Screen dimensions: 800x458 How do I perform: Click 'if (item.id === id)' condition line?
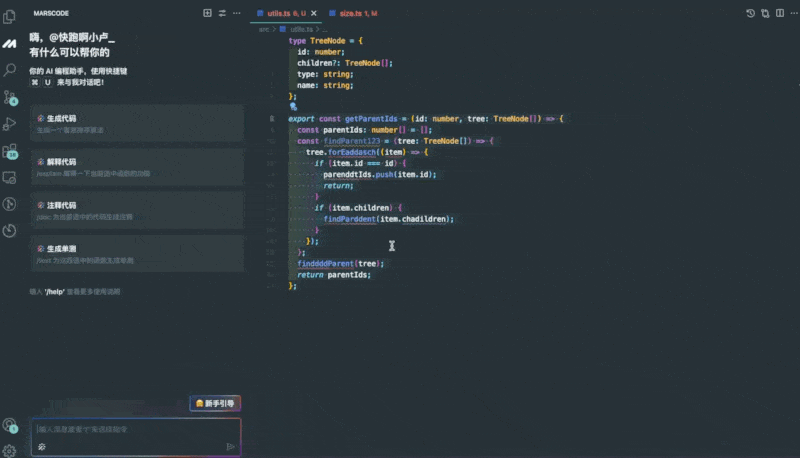tap(360, 164)
